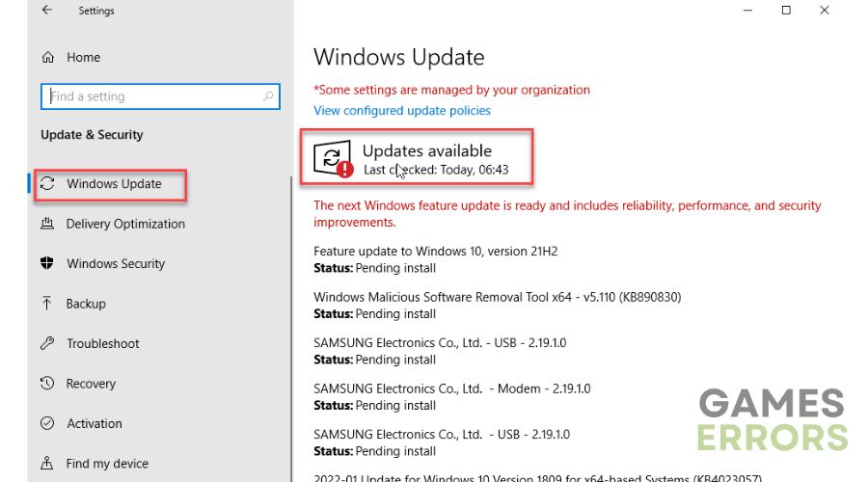Click the Windows Update page title

[398, 57]
